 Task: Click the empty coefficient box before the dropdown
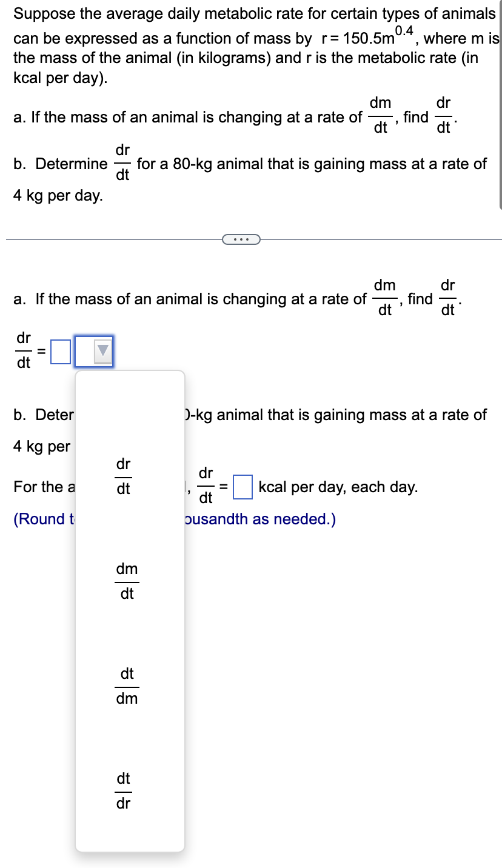click(59, 350)
